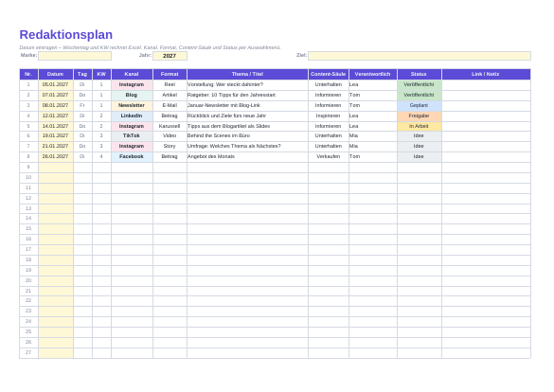Click the Story format cell

click(x=170, y=146)
